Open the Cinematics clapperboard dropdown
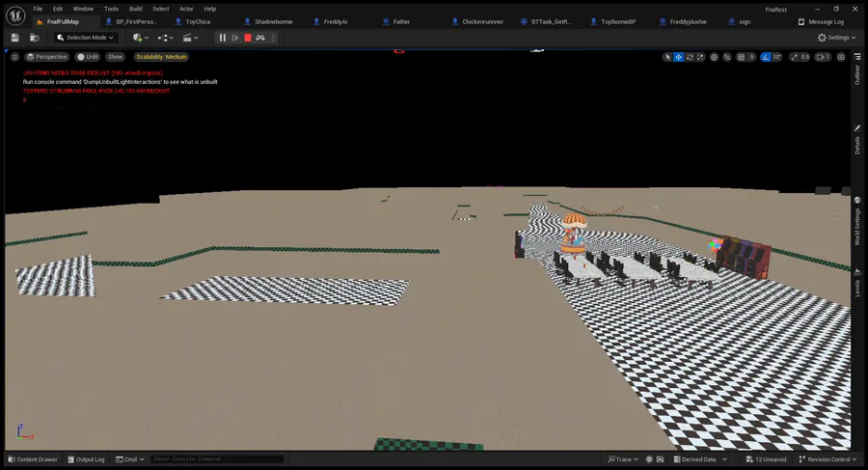The height and width of the screenshot is (470, 868). tap(190, 38)
